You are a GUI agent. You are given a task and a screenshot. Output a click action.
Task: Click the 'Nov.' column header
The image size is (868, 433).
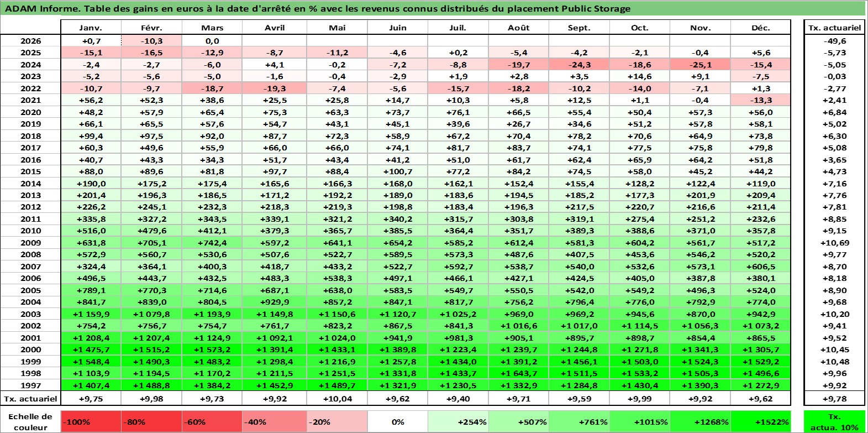pyautogui.click(x=700, y=28)
